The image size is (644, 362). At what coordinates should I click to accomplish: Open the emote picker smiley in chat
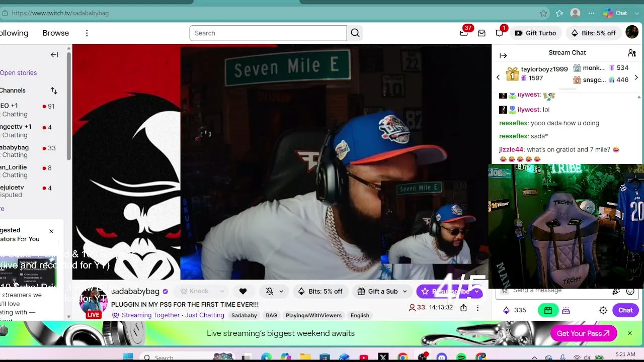tap(630, 291)
